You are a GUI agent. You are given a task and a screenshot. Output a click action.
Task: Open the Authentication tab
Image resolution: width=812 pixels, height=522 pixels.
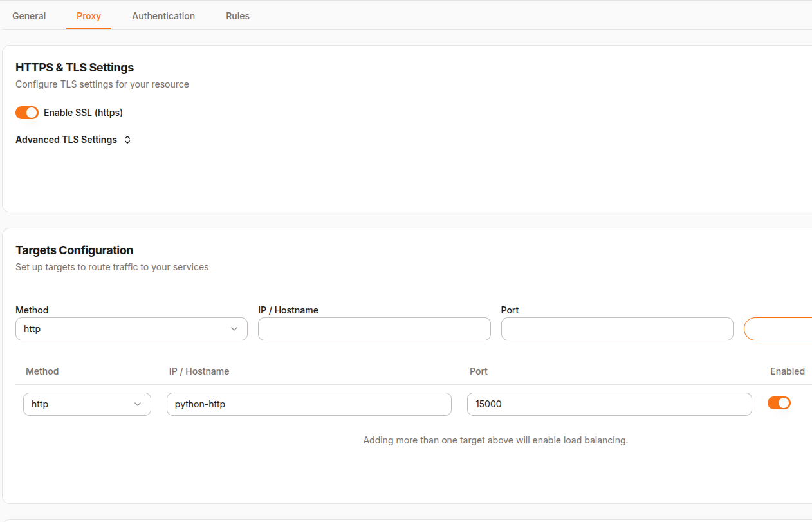tap(163, 16)
